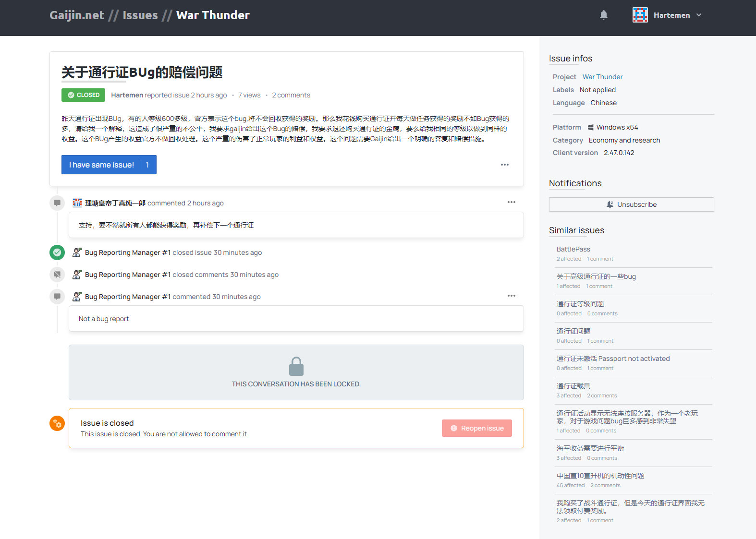Click the green checkmark closed-issue timeline icon

pos(57,252)
